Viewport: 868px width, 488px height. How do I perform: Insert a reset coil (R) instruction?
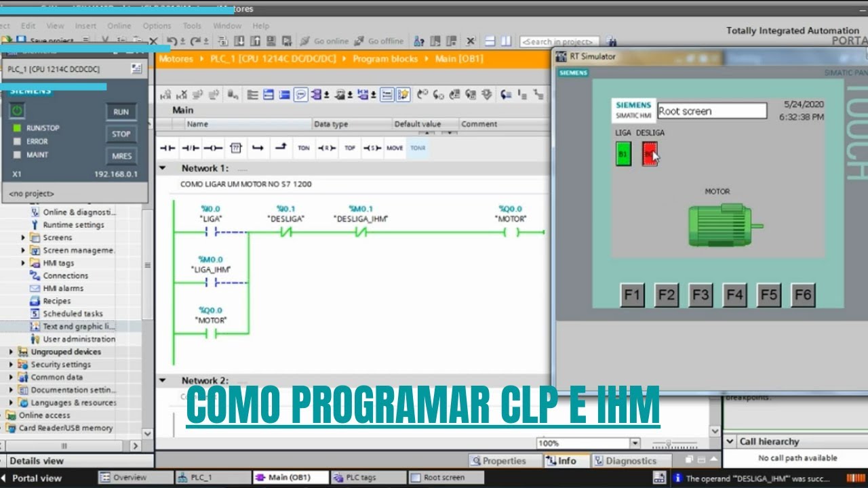(327, 148)
